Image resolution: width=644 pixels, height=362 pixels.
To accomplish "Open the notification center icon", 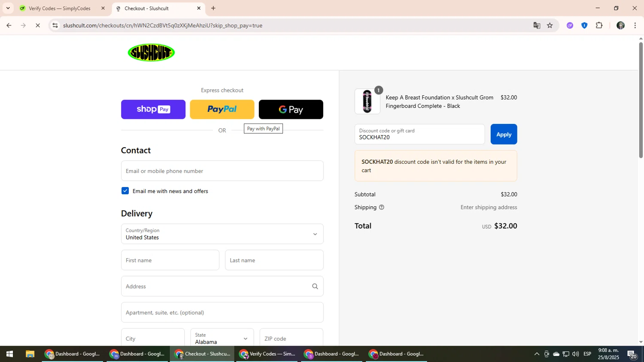I will point(632,354).
